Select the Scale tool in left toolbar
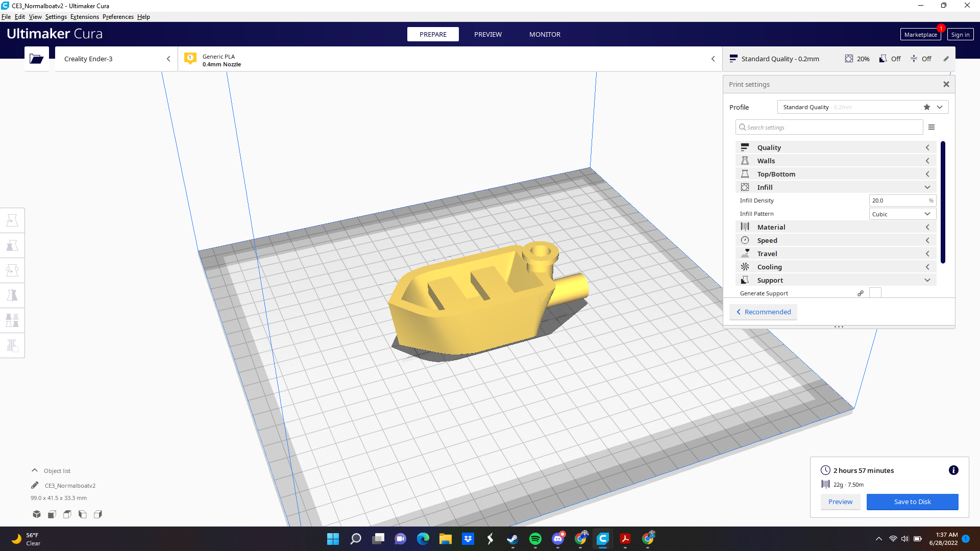This screenshot has width=980, height=551. (12, 245)
